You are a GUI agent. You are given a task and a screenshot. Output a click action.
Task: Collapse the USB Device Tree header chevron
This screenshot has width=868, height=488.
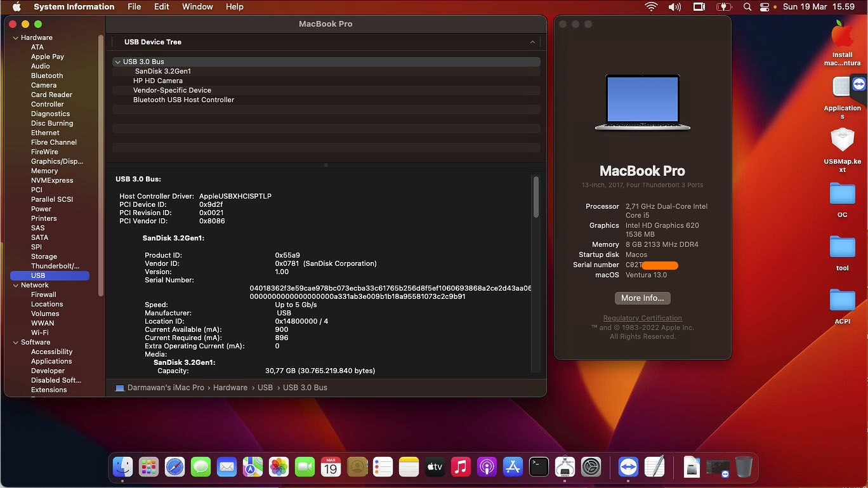(x=532, y=42)
